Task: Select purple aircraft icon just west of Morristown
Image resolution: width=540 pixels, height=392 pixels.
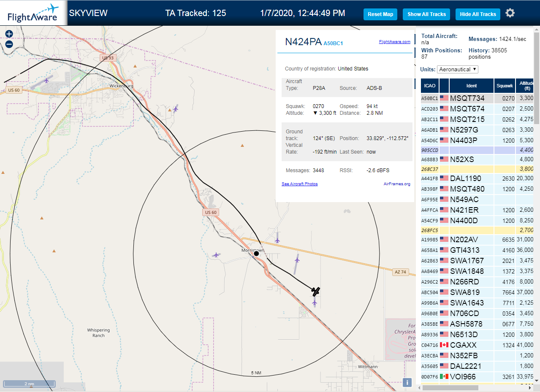Action: tap(216, 254)
